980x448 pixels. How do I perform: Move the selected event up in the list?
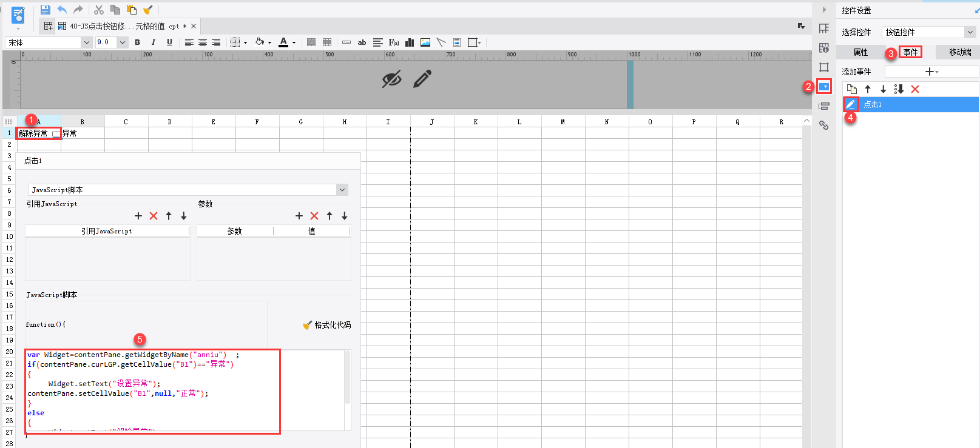pos(868,89)
